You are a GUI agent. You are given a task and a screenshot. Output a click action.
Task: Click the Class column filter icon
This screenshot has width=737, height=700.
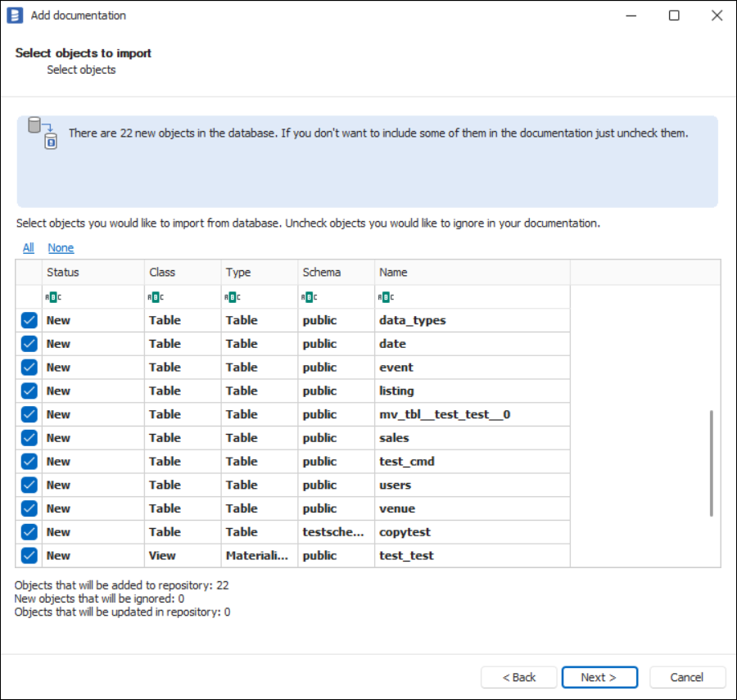coord(156,297)
